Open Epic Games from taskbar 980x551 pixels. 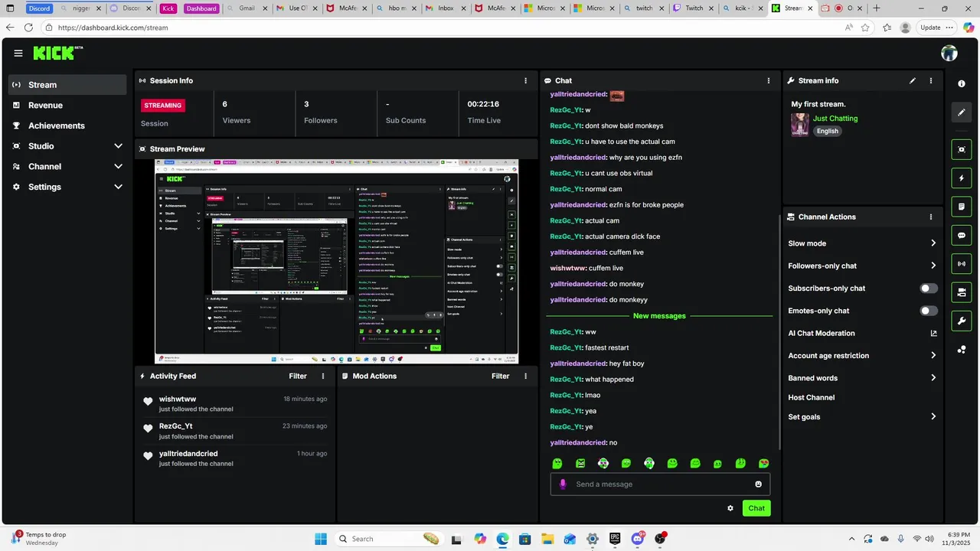(615, 539)
